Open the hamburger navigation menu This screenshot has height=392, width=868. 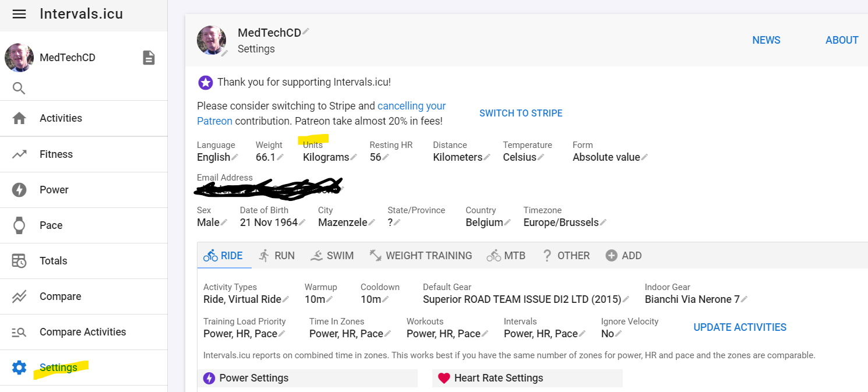(19, 14)
